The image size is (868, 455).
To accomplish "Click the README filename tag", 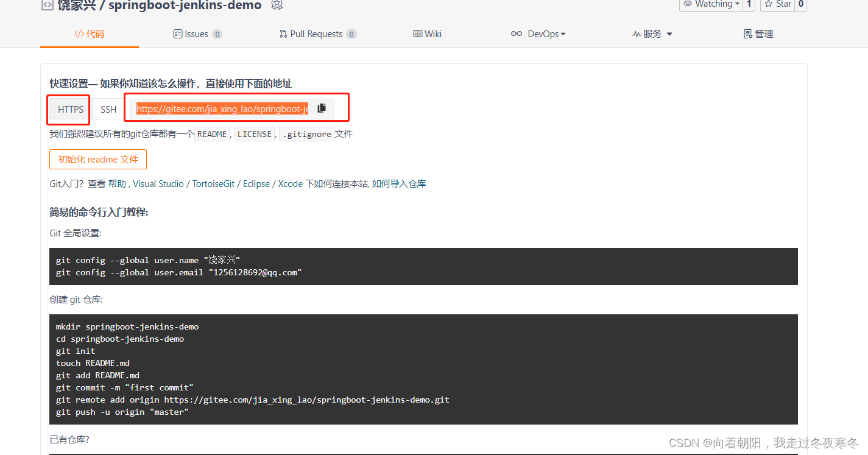I will [x=212, y=135].
